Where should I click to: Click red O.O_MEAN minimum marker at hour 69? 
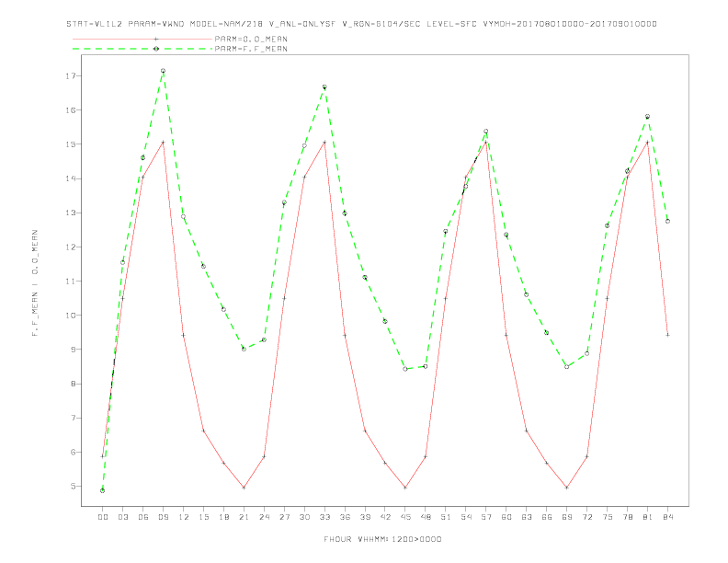(567, 488)
